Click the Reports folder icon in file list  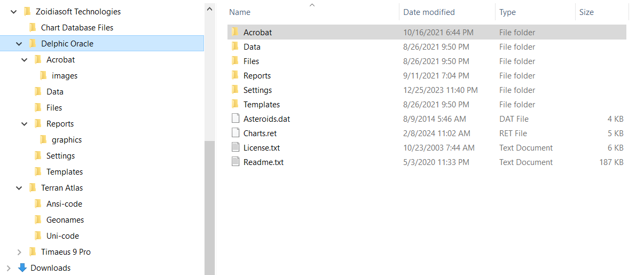tap(235, 75)
